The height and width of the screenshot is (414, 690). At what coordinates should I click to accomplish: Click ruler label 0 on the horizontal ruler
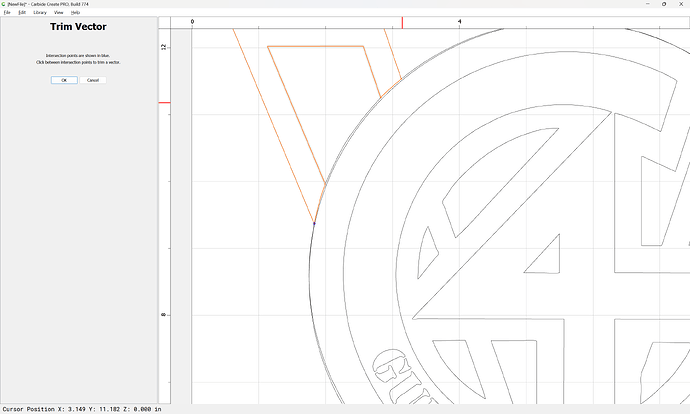192,22
